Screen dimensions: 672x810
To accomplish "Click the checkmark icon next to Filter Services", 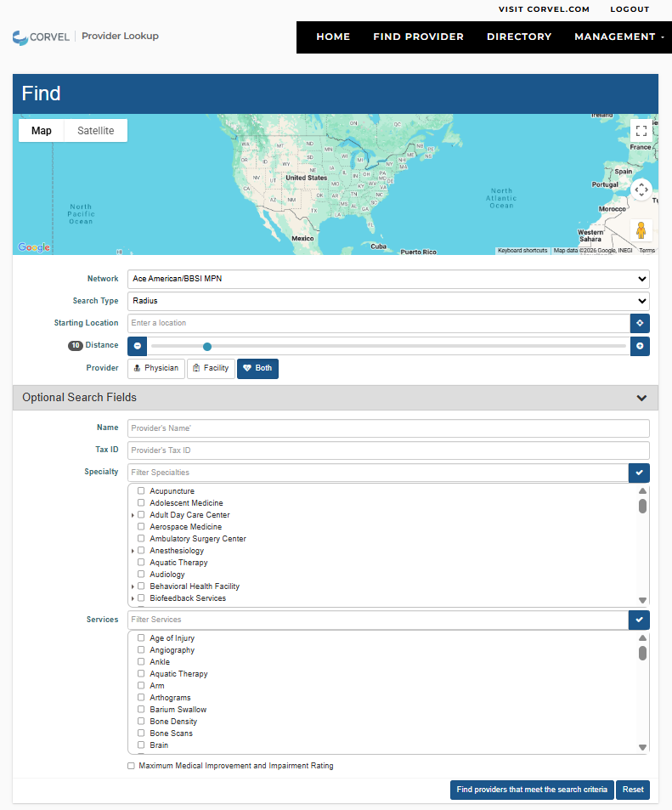I will [x=639, y=620].
